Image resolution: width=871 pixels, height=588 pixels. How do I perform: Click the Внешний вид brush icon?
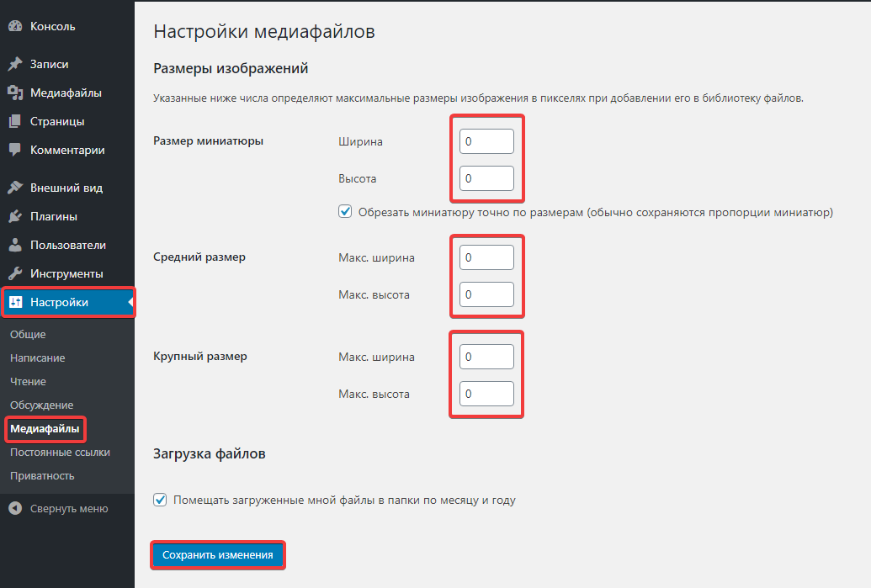pos(15,188)
